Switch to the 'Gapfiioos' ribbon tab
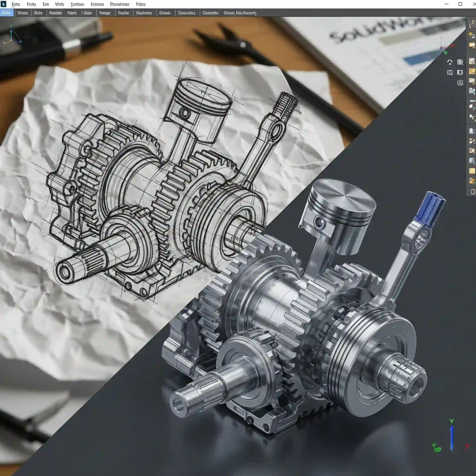 click(144, 13)
